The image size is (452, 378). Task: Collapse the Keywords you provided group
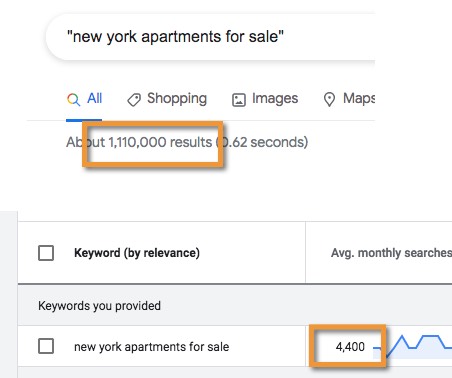(x=99, y=306)
